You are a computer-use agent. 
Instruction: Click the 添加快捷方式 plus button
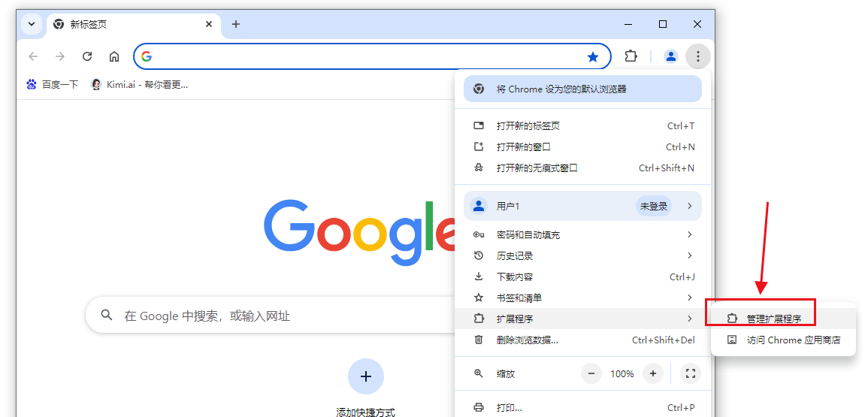click(x=365, y=376)
